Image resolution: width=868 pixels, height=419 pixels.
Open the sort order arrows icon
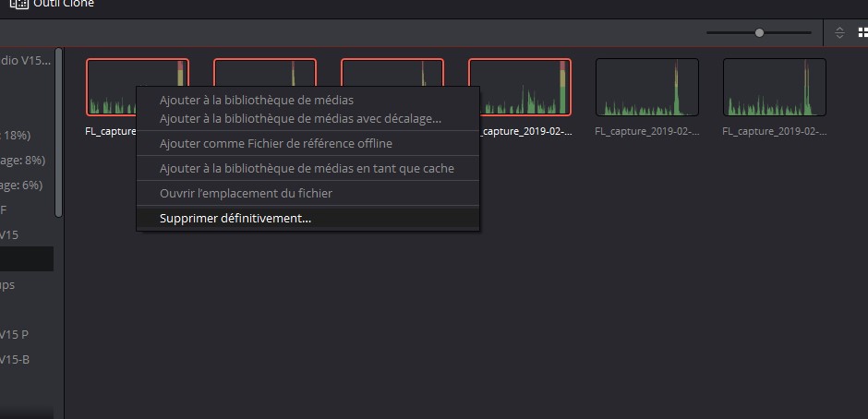pos(839,32)
